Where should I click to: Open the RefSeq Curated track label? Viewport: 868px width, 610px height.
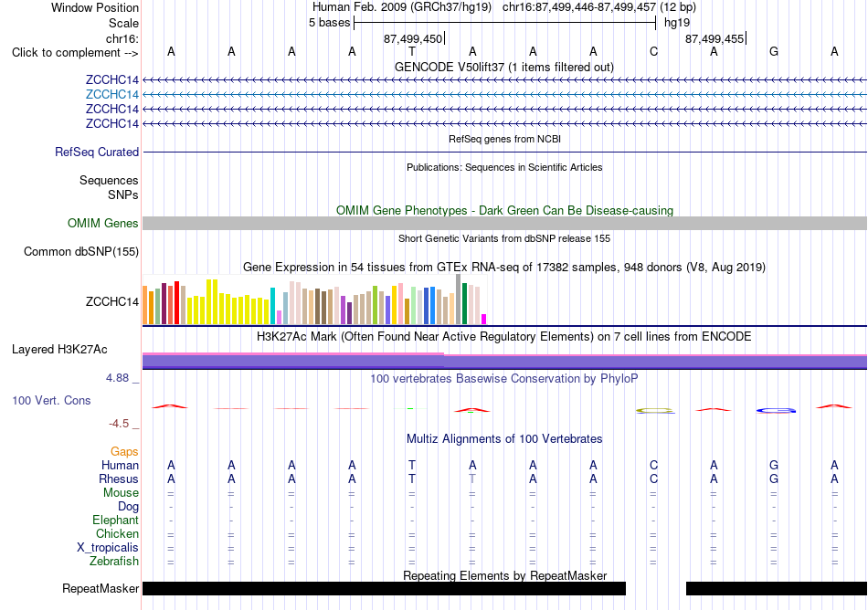click(96, 152)
